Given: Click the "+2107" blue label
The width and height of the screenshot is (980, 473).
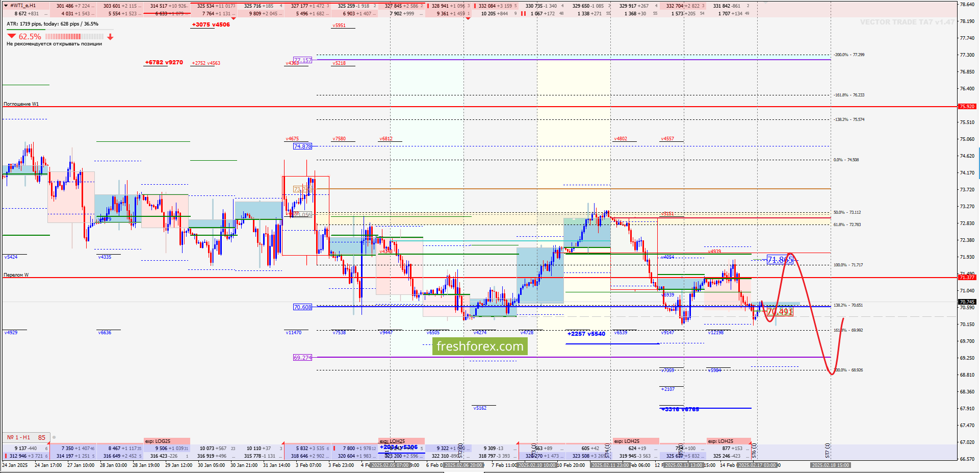Looking at the screenshot, I should [x=668, y=389].
